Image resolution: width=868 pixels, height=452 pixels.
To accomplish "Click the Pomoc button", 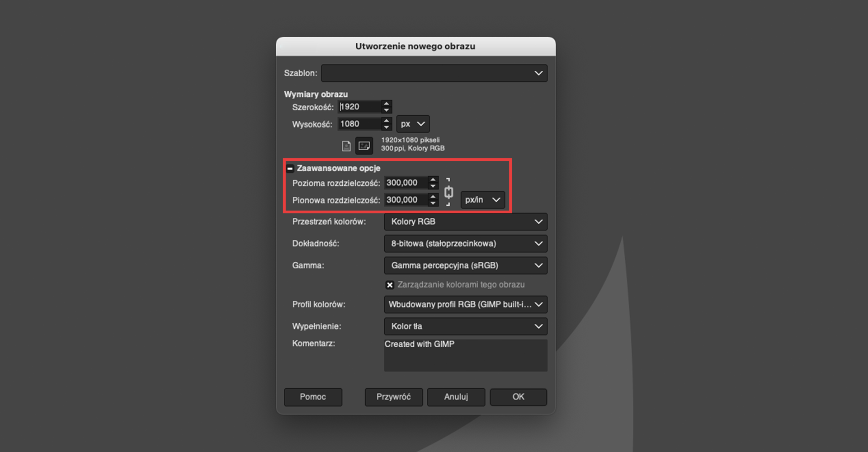I will click(313, 397).
